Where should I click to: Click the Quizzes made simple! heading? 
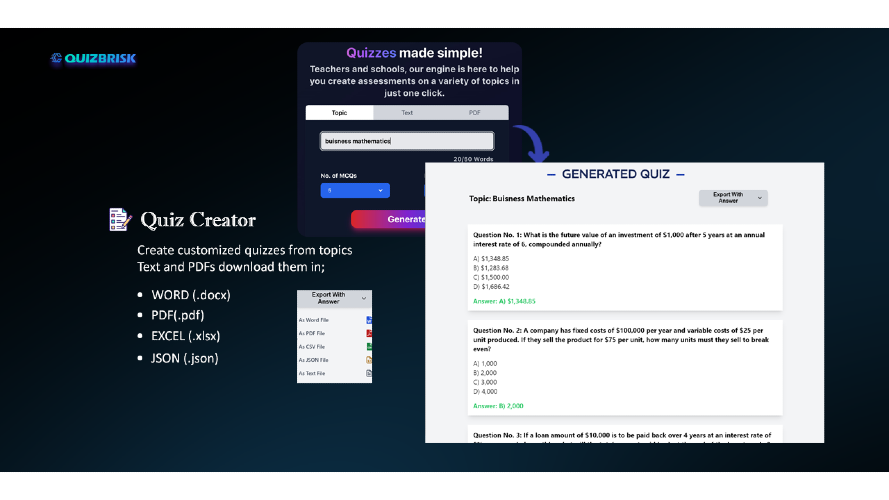(x=414, y=53)
